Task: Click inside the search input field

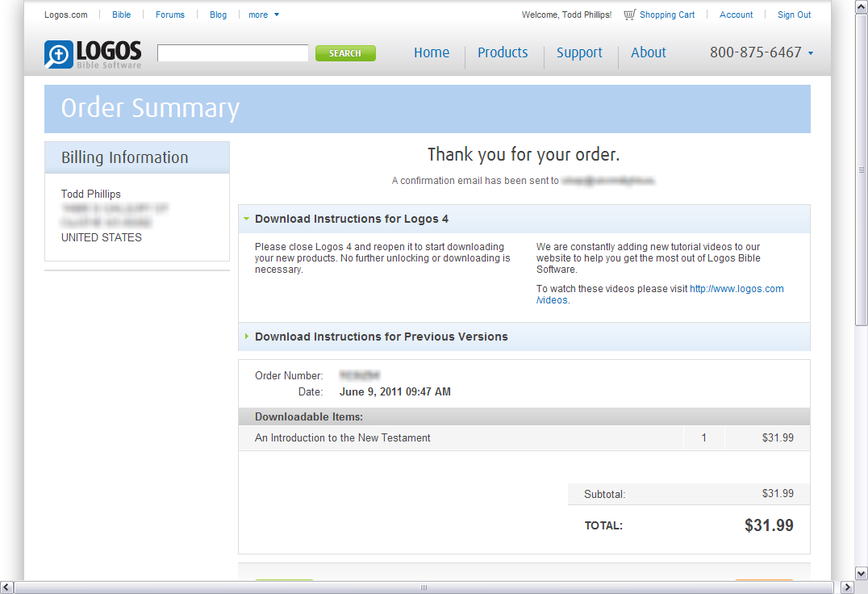Action: (232, 53)
